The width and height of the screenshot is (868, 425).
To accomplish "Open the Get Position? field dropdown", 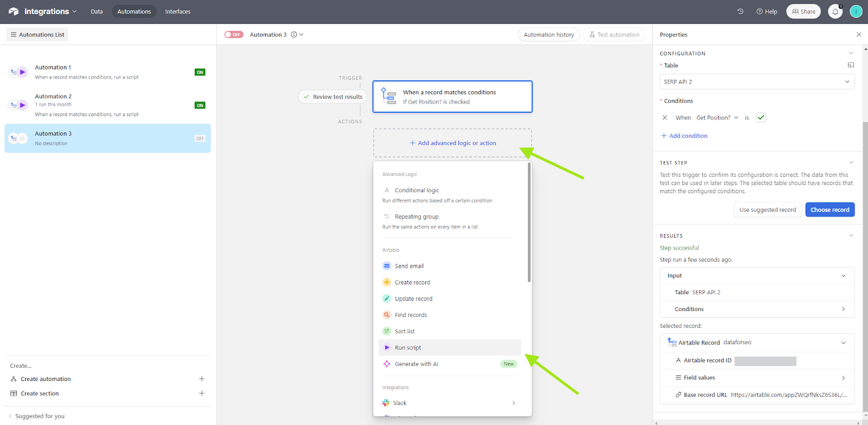I will (x=717, y=118).
